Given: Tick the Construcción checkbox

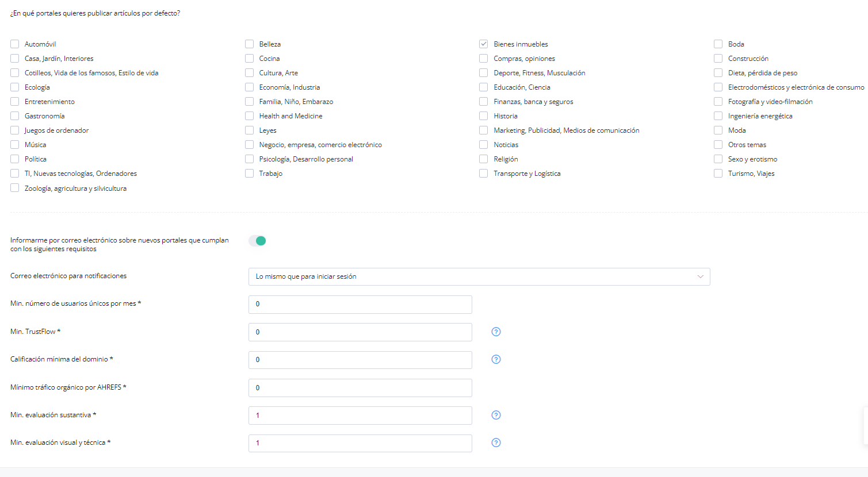Looking at the screenshot, I should tap(718, 58).
